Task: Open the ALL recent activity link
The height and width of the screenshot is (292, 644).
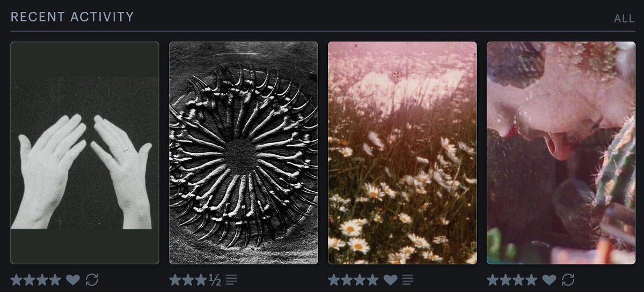Action: (x=624, y=18)
